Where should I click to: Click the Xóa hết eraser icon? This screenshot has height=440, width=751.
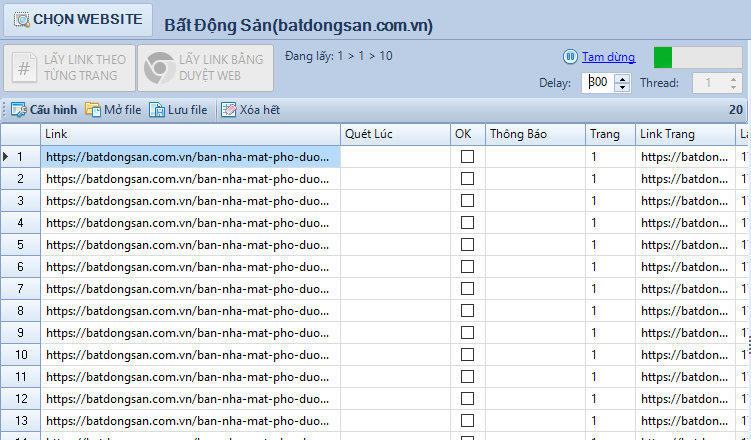(x=228, y=110)
